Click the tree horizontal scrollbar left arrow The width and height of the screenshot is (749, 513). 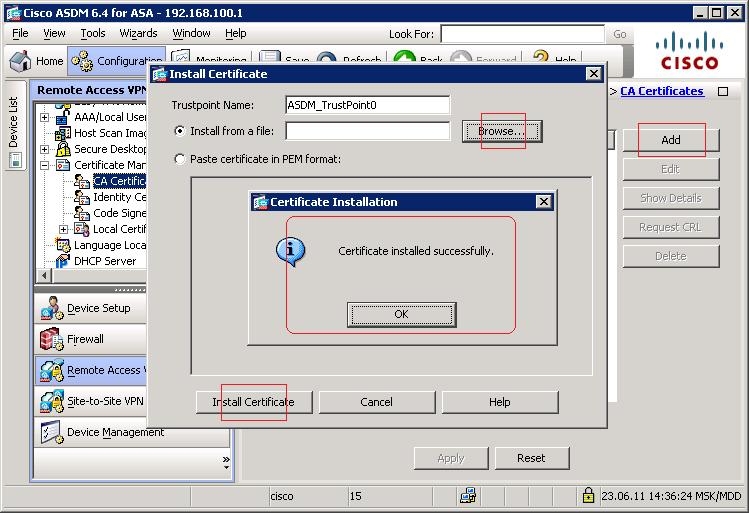[x=44, y=276]
